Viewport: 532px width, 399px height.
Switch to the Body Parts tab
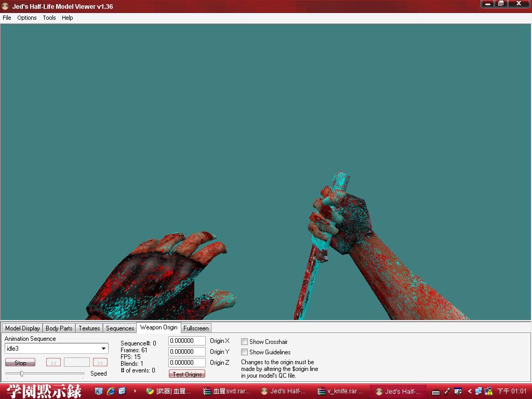coord(59,328)
